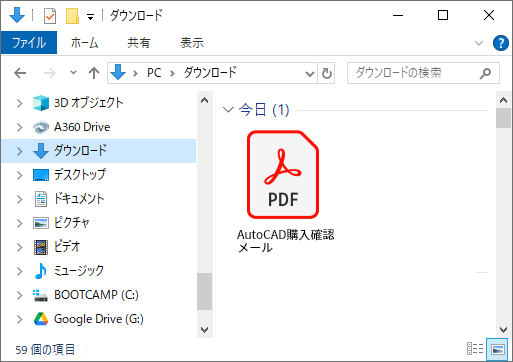The width and height of the screenshot is (513, 362).
Task: Expand the ribbon with the chevron
Action: [x=479, y=43]
